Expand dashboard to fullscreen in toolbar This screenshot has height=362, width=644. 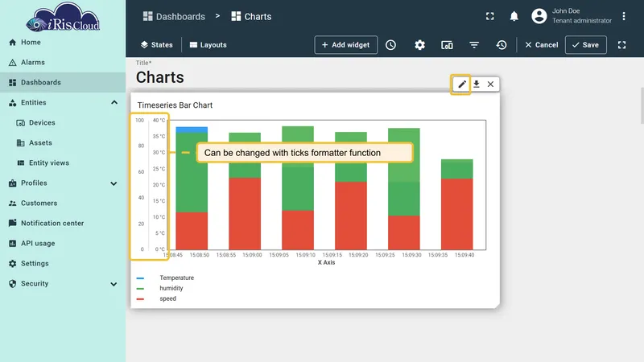(621, 45)
